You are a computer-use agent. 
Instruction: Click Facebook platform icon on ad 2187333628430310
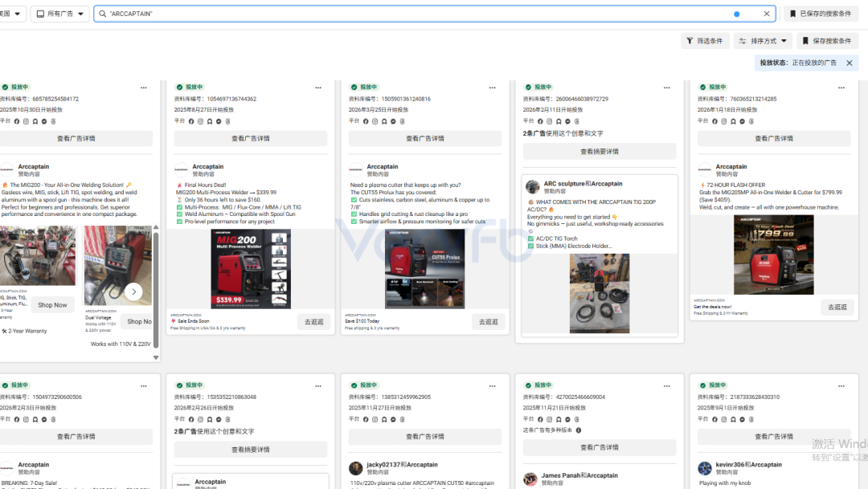[714, 419]
